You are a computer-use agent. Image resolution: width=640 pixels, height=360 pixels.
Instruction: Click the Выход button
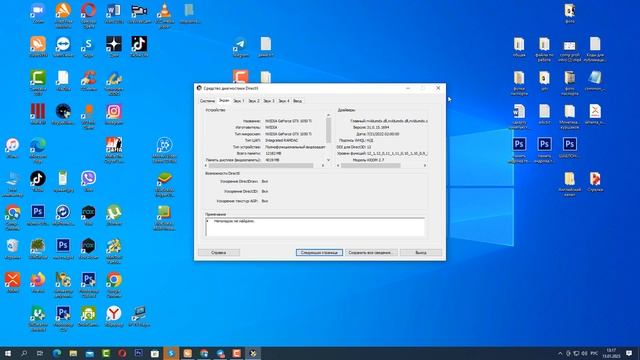[x=421, y=253]
